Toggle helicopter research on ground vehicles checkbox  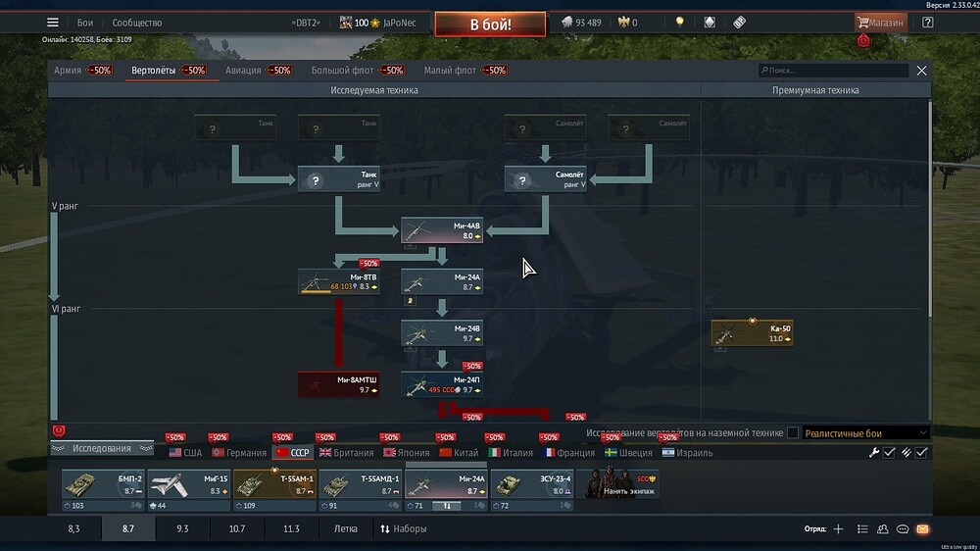(x=793, y=432)
